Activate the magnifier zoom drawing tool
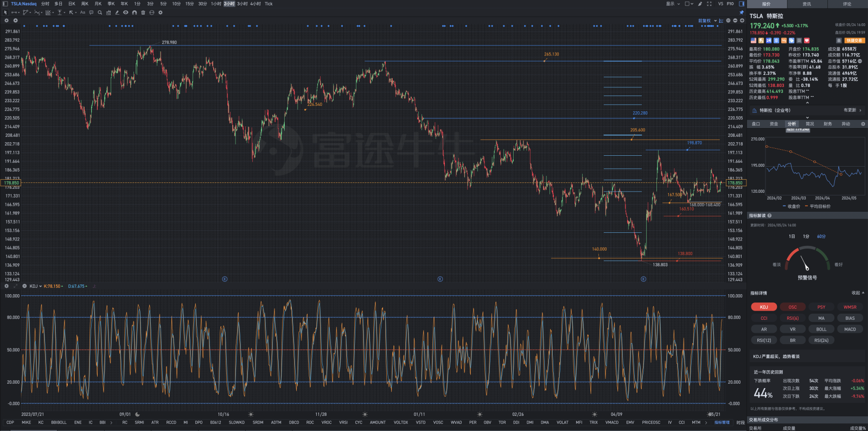 click(100, 12)
